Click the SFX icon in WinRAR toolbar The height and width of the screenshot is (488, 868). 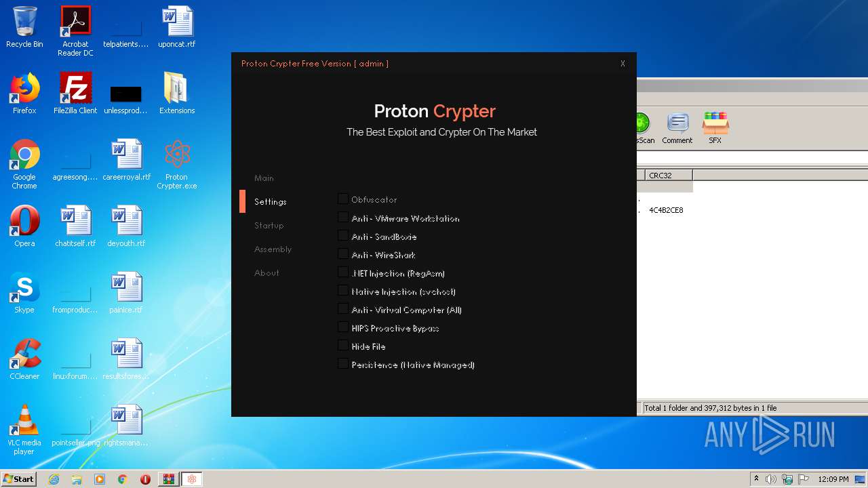tap(715, 128)
